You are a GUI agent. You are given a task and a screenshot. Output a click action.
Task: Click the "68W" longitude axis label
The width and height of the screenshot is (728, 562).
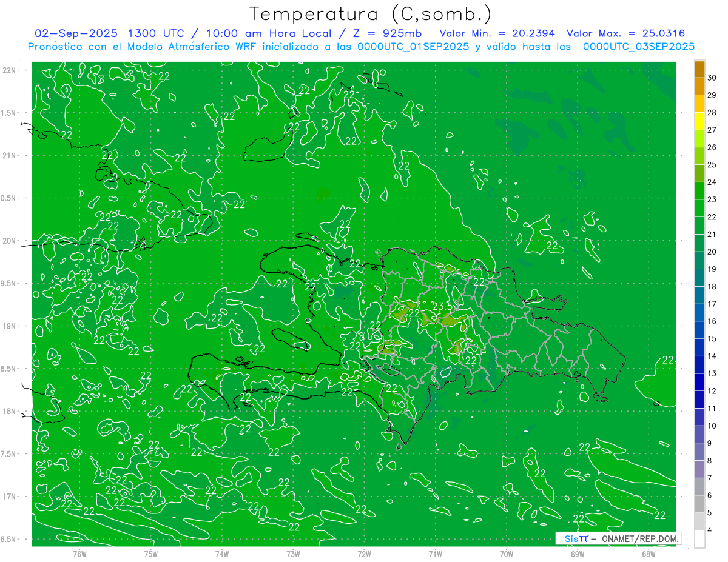click(649, 554)
